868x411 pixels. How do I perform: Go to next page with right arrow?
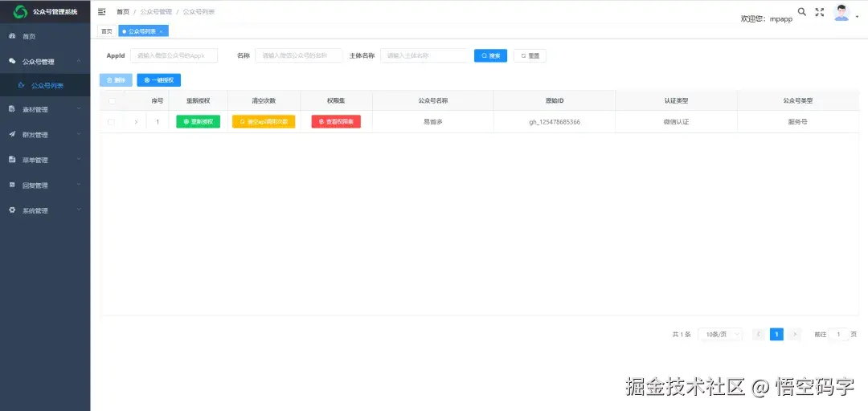[x=795, y=334]
